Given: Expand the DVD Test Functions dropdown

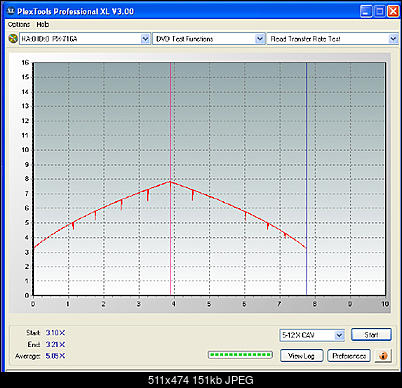Looking at the screenshot, I should (x=260, y=39).
